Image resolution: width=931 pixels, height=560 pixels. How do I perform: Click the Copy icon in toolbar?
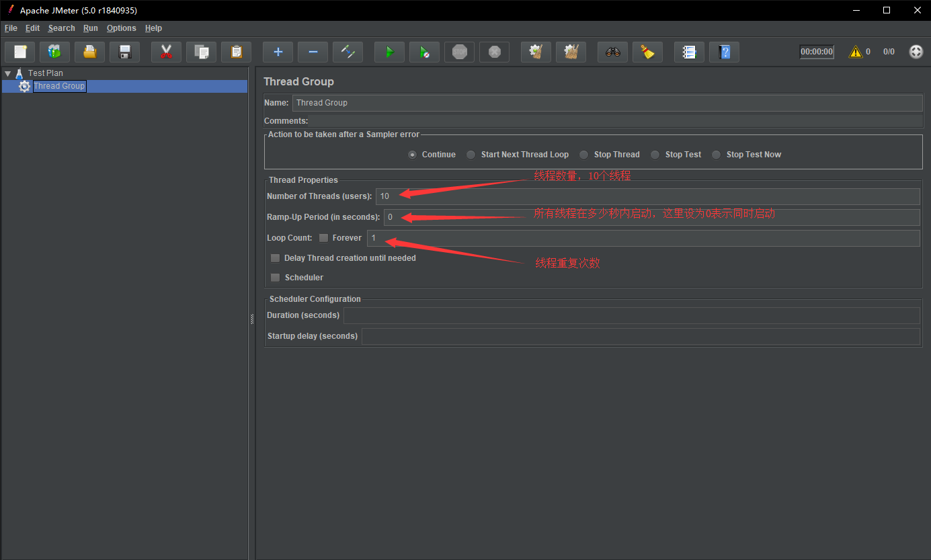click(202, 52)
